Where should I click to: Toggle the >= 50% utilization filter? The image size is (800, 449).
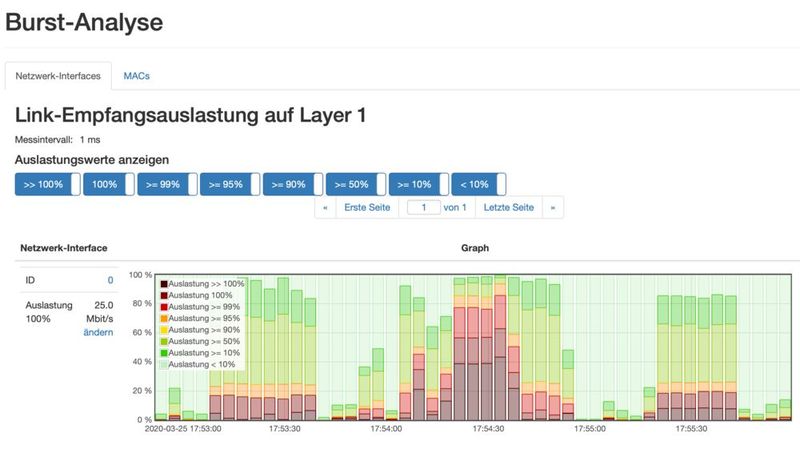[x=356, y=184]
